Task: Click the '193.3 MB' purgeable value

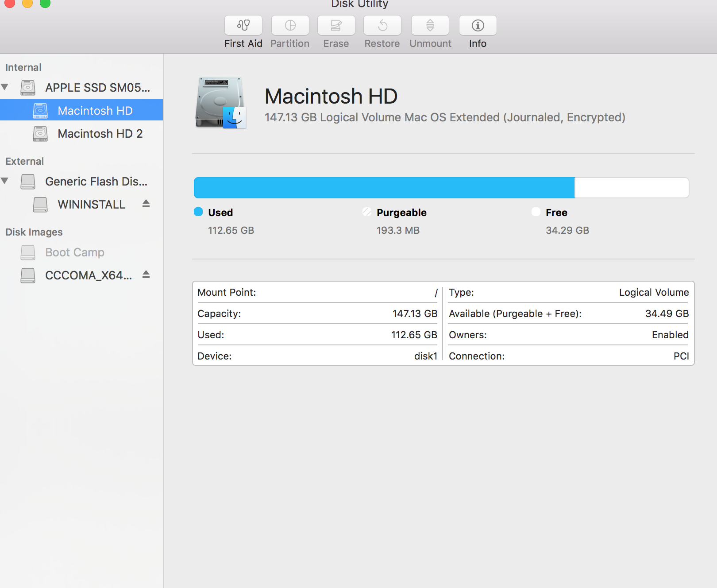Action: point(398,230)
